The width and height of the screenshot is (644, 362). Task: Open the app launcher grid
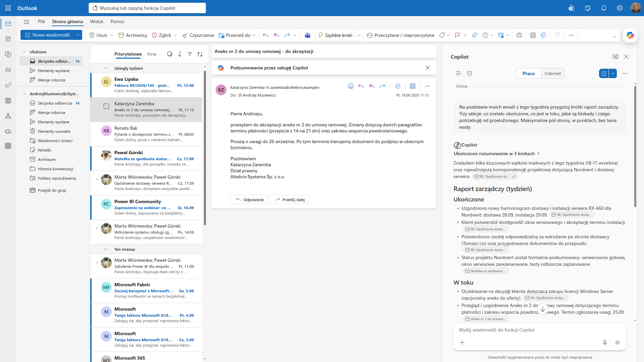(x=8, y=8)
